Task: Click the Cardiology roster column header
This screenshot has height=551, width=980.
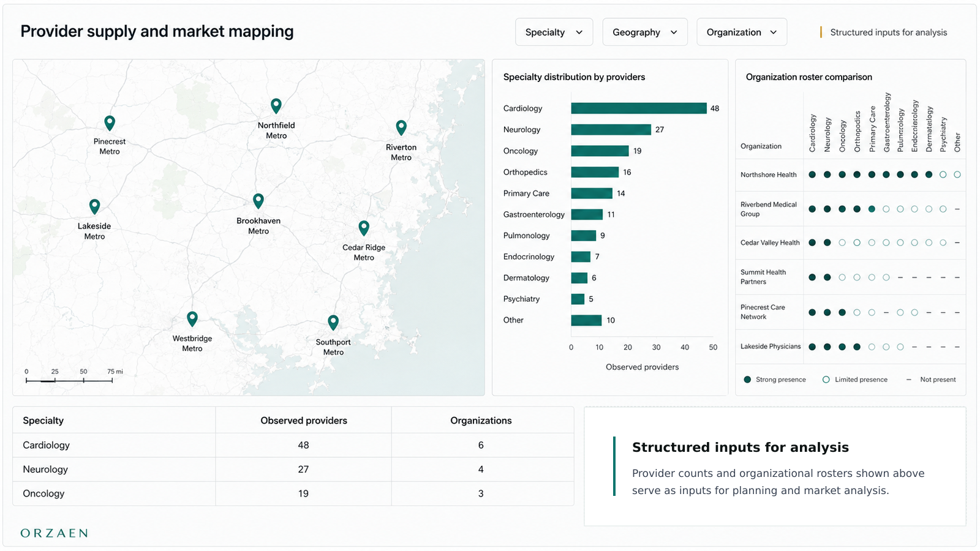Action: [x=812, y=133]
